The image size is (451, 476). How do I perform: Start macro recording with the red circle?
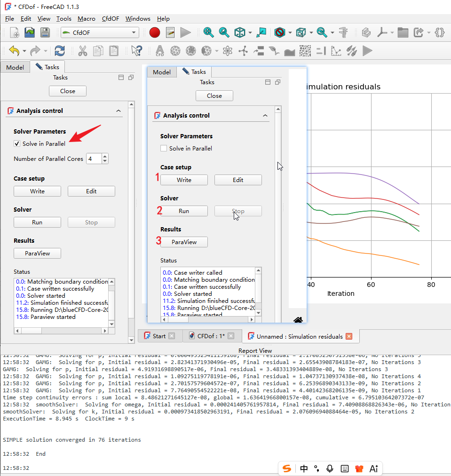155,32
